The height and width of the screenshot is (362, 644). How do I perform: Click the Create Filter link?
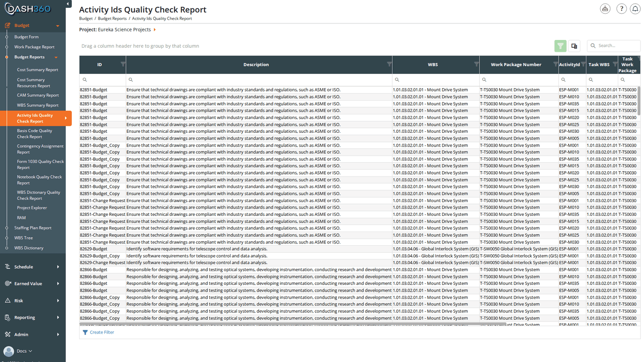[x=102, y=332]
